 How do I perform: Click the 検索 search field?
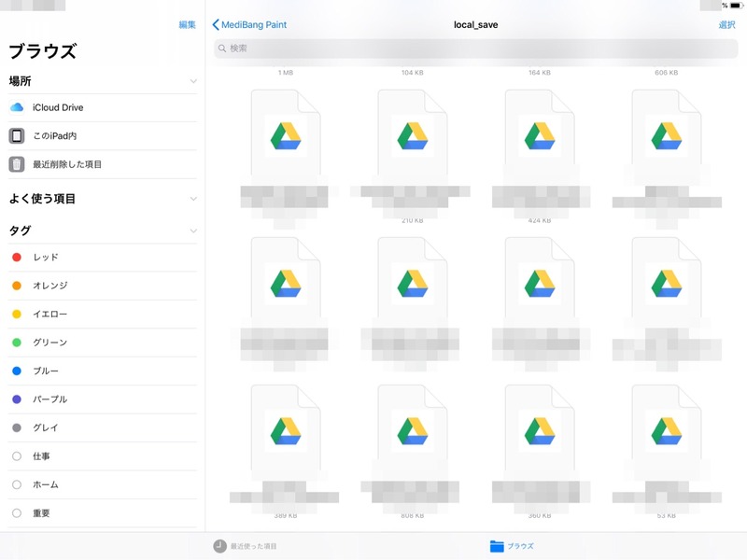[x=476, y=49]
